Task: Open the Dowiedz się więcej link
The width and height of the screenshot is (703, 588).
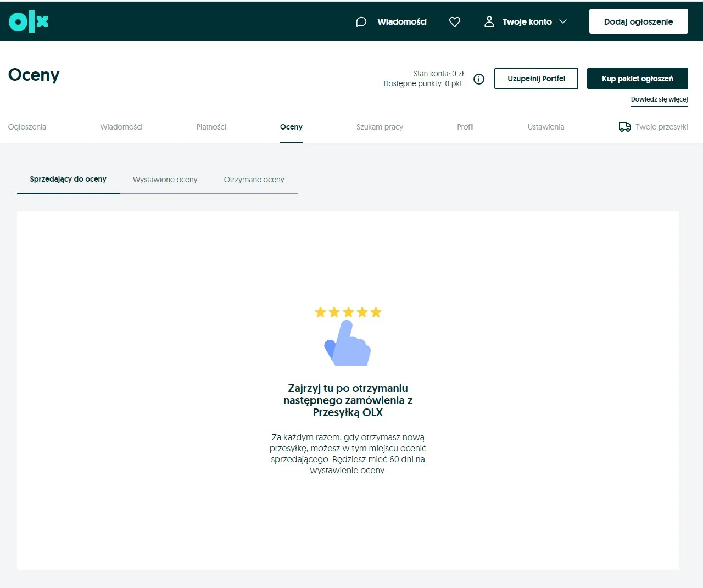Action: pyautogui.click(x=659, y=99)
